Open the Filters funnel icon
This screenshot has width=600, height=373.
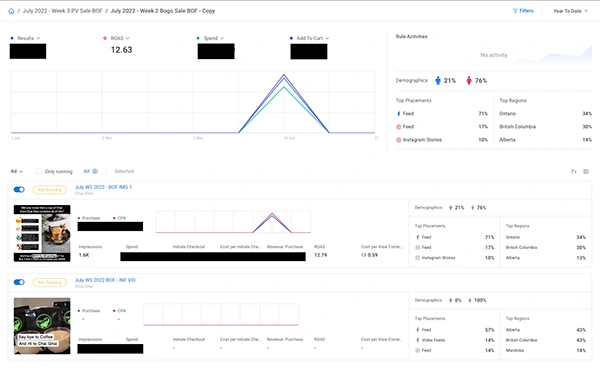click(515, 11)
